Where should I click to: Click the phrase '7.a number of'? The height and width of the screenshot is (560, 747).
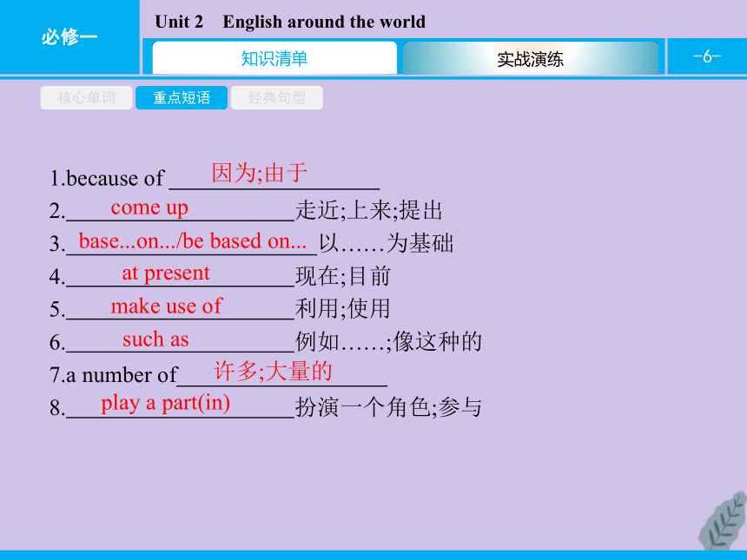click(x=114, y=375)
